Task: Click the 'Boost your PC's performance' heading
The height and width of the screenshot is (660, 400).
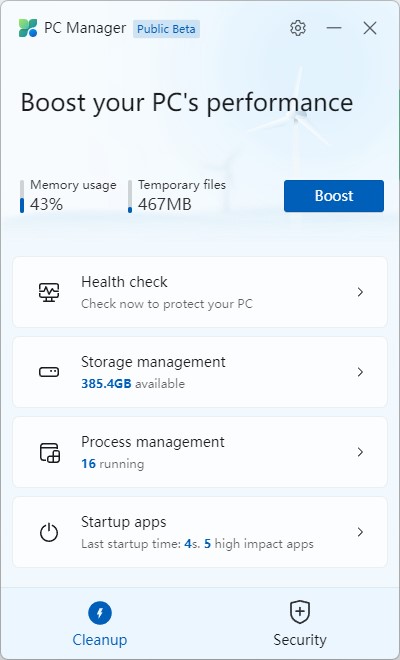Action: click(x=187, y=103)
